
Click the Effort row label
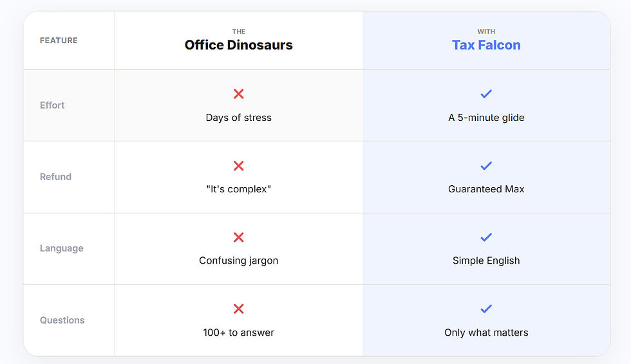[52, 105]
